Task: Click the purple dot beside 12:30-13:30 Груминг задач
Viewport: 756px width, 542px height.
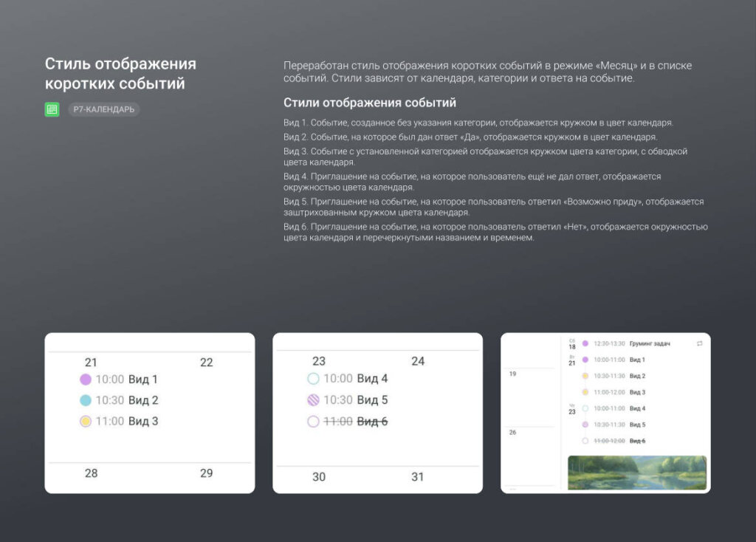Action: click(585, 343)
